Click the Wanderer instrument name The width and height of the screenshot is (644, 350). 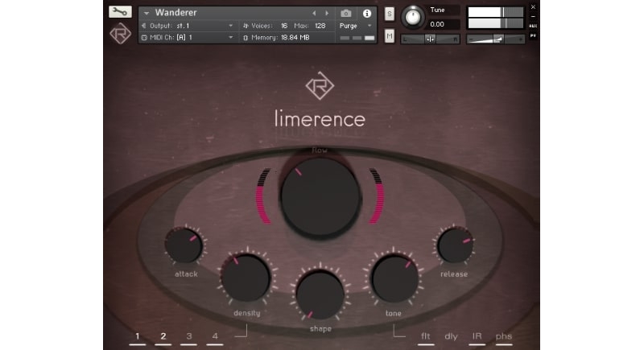(x=175, y=13)
